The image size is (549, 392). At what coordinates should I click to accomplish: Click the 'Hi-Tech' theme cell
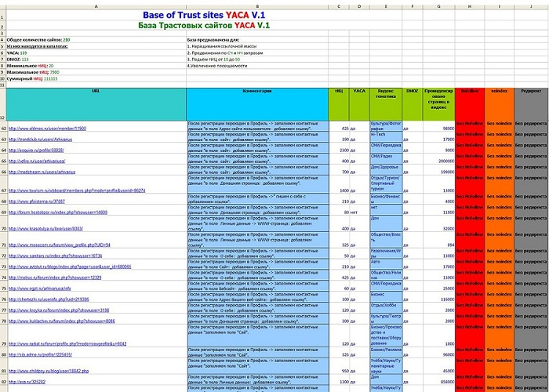pos(386,137)
